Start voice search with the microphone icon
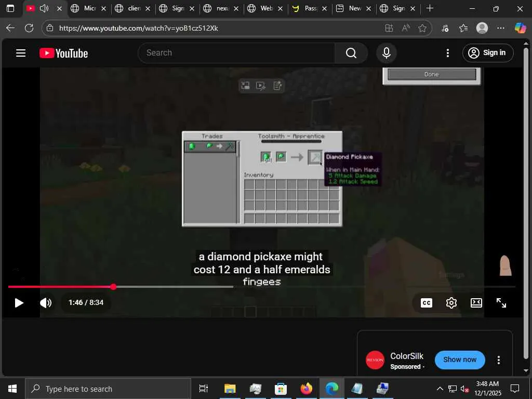This screenshot has height=399, width=532. pos(386,53)
